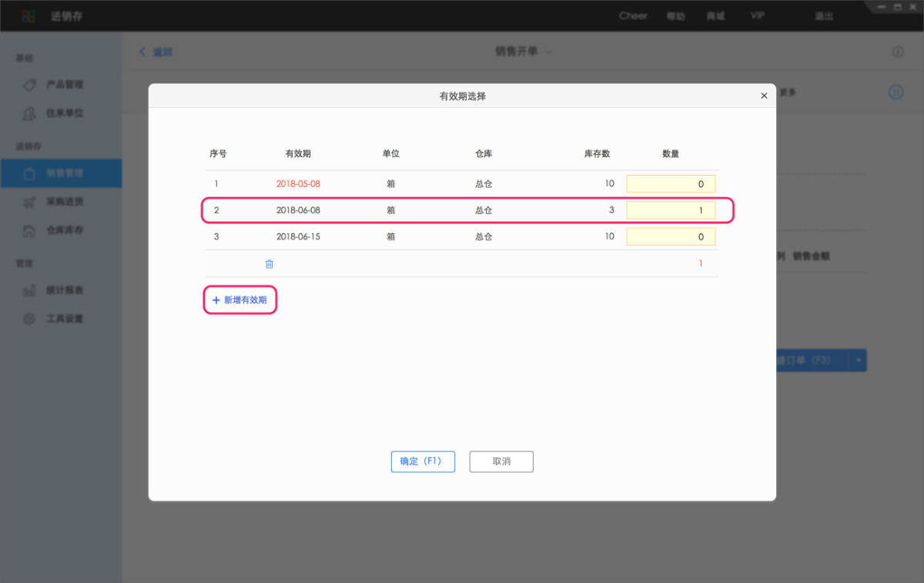Click the 取消 button

click(x=501, y=461)
